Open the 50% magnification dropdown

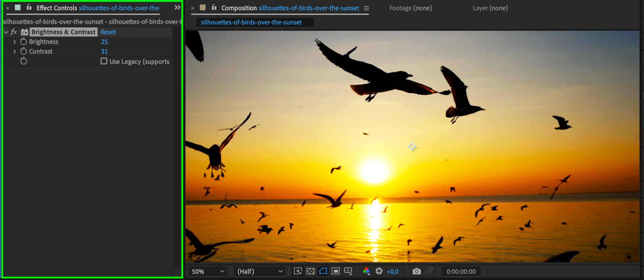[208, 271]
